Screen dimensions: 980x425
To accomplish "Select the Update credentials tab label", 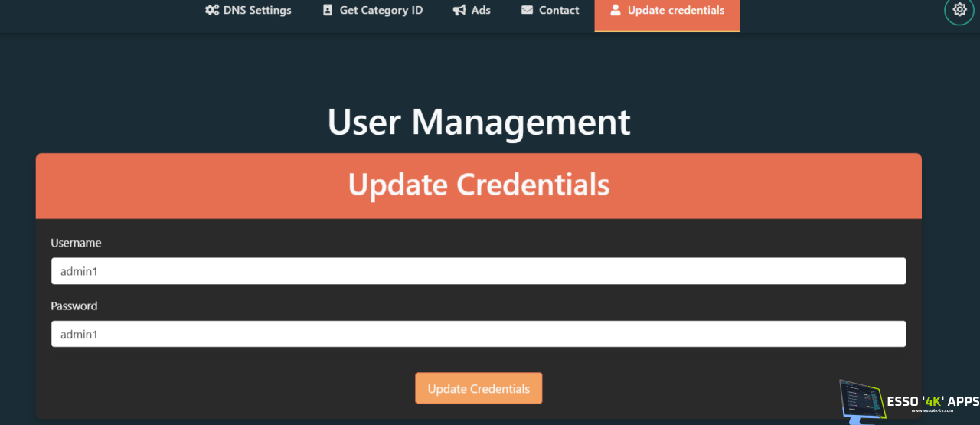I will click(675, 11).
